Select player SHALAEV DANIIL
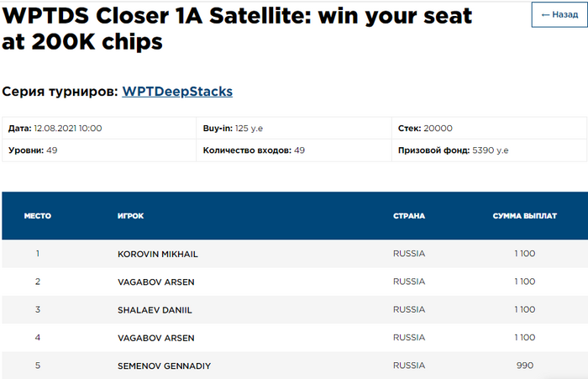Screen dimensions: 588x379 click(x=155, y=310)
